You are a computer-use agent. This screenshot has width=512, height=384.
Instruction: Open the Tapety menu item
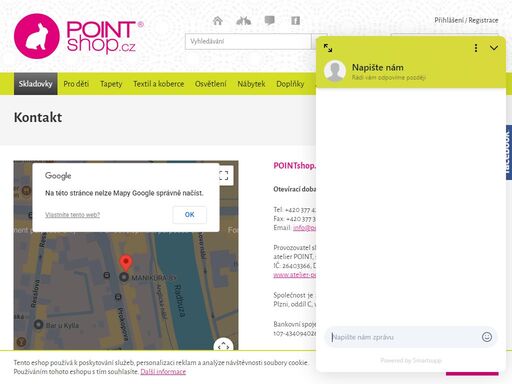click(111, 84)
